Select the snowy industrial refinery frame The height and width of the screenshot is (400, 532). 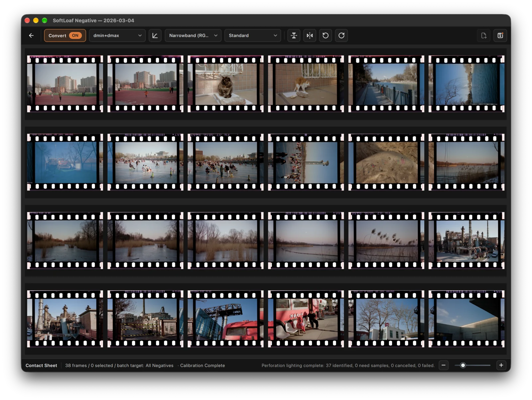466,240
